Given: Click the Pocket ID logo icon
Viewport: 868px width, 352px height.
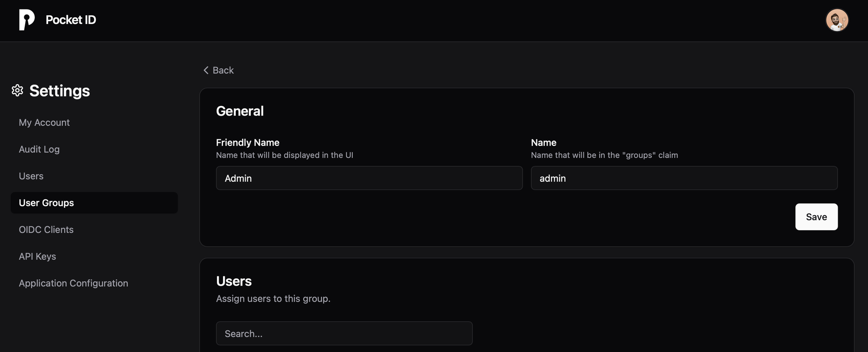Looking at the screenshot, I should (x=27, y=20).
